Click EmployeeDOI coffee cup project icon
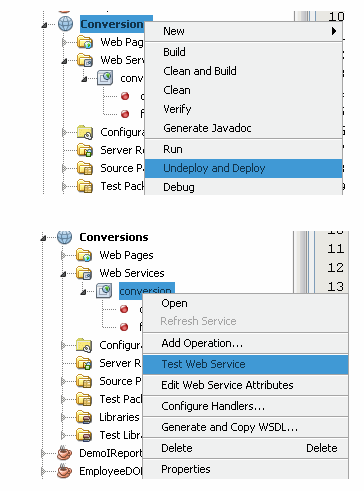 pos(65,471)
